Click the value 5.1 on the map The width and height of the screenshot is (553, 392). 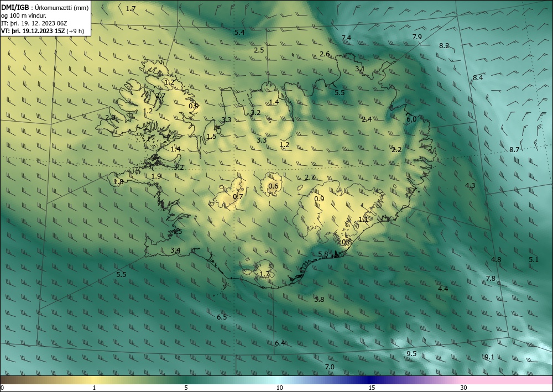534,259
